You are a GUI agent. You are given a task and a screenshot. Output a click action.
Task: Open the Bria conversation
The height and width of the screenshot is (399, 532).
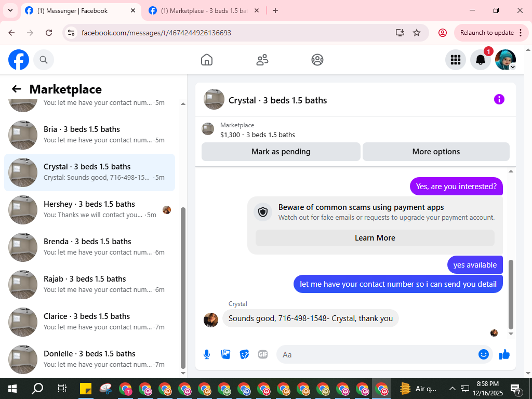89,135
